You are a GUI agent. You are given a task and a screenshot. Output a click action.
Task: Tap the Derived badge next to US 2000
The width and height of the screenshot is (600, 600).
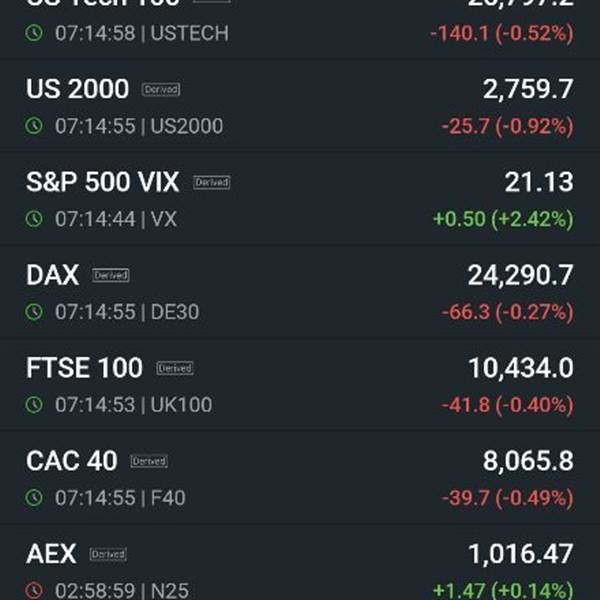pos(161,90)
